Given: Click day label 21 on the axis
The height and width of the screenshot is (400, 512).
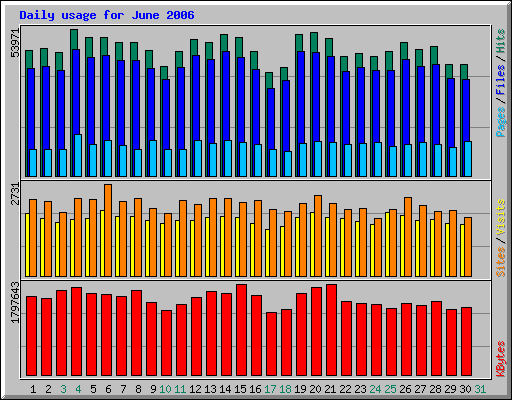Looking at the screenshot, I should click(330, 389).
